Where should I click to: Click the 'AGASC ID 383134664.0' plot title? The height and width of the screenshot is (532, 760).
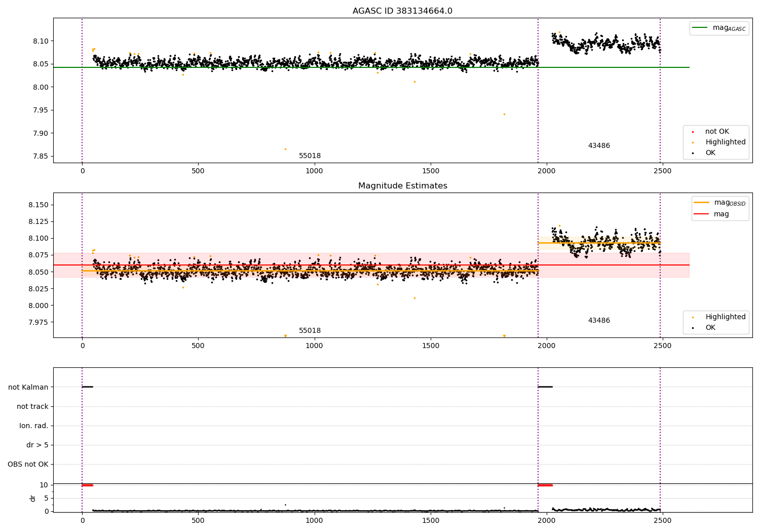point(402,11)
